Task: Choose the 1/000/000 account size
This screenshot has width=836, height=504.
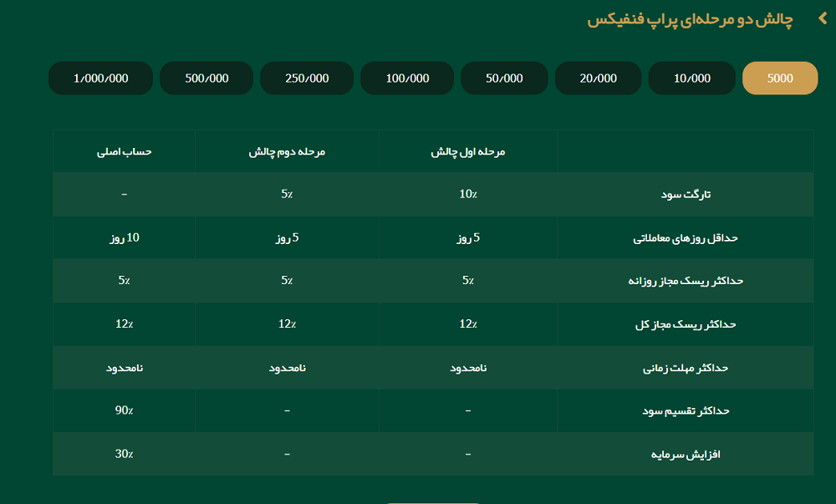Action: [x=102, y=77]
